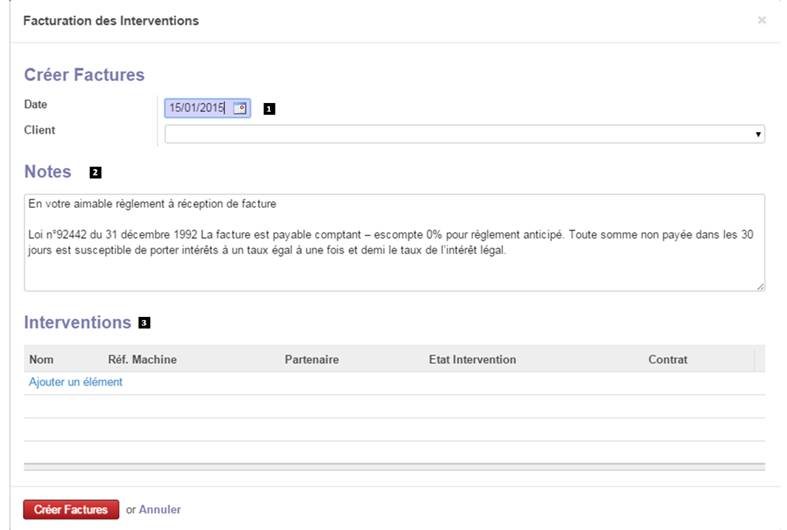Click the first empty intervention row
Screen dimensions: 787x530
(395, 407)
